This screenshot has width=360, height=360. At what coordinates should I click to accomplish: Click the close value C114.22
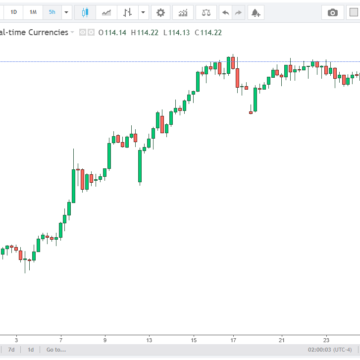pos(208,32)
